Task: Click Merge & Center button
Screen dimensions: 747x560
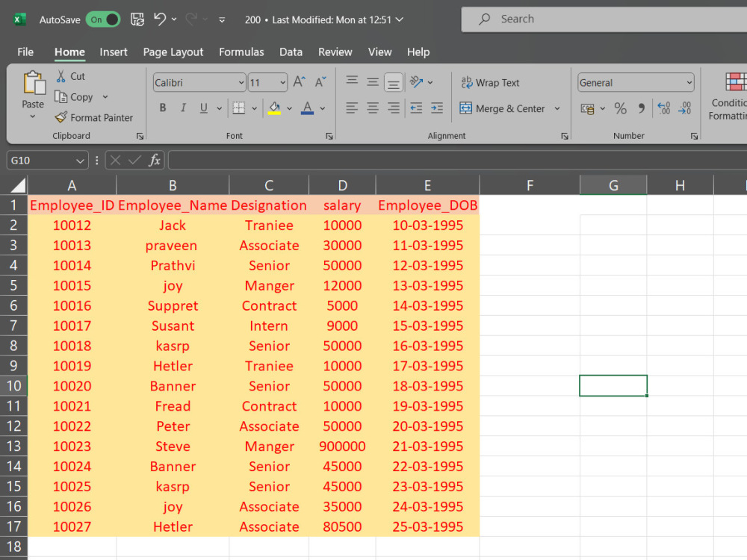Action: (x=502, y=108)
